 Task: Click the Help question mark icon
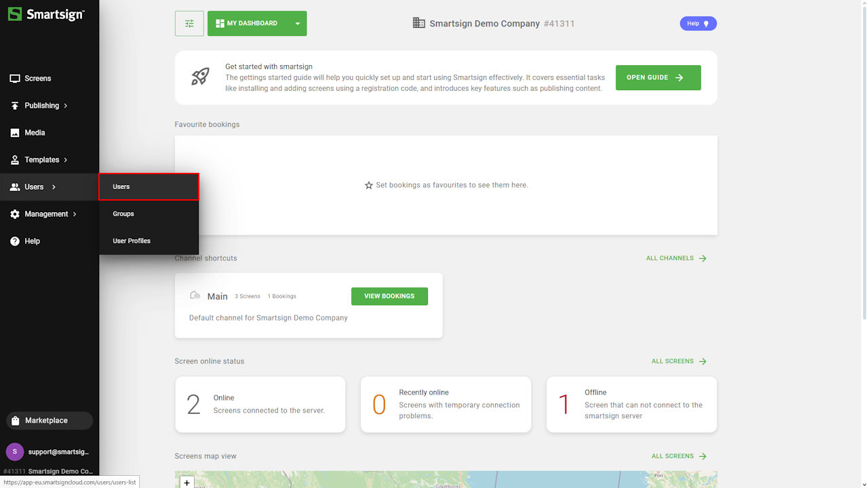coord(15,241)
